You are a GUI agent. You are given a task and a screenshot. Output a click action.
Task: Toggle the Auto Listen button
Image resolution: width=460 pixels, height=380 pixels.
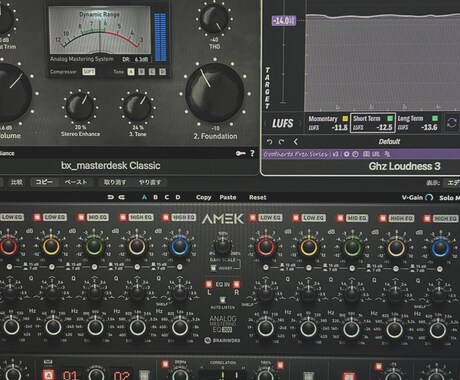223,300
